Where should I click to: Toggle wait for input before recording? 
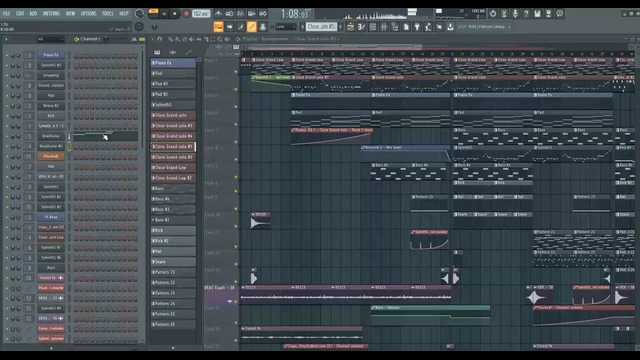229,14
